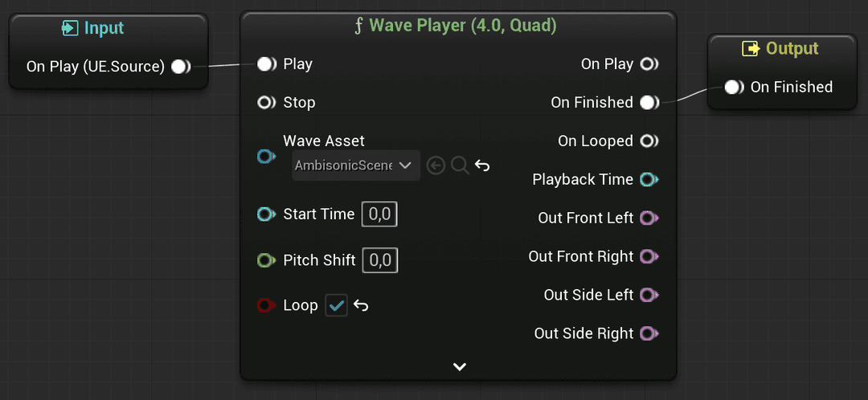
Task: Click the Pitch Shift value field
Action: tap(379, 260)
